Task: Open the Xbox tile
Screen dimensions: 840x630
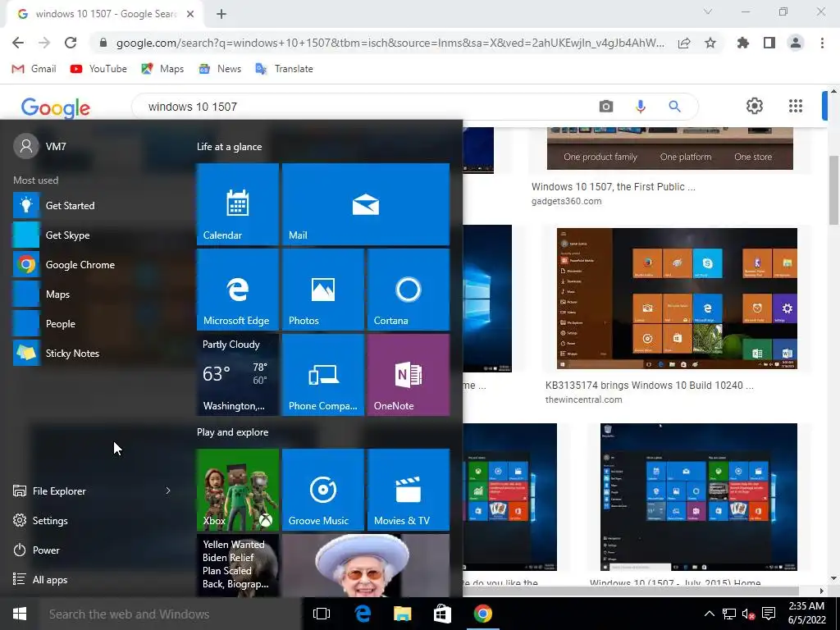Action: (237, 490)
